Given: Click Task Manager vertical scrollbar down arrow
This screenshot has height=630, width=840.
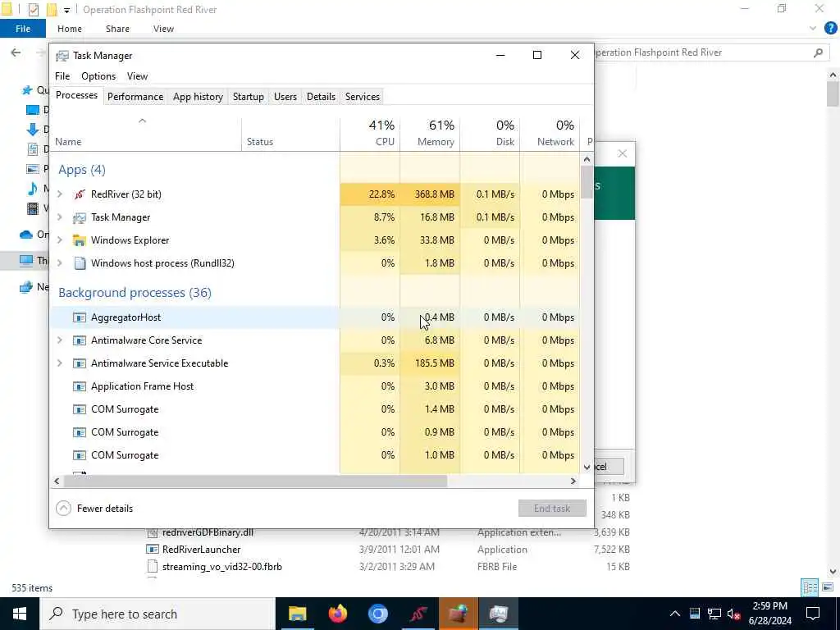Looking at the screenshot, I should coord(587,467).
